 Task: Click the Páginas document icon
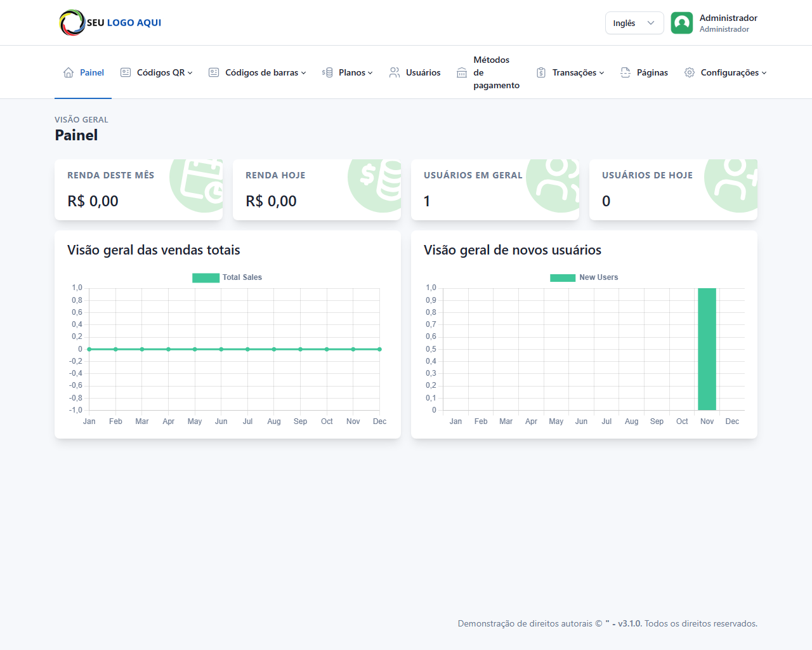pos(625,72)
